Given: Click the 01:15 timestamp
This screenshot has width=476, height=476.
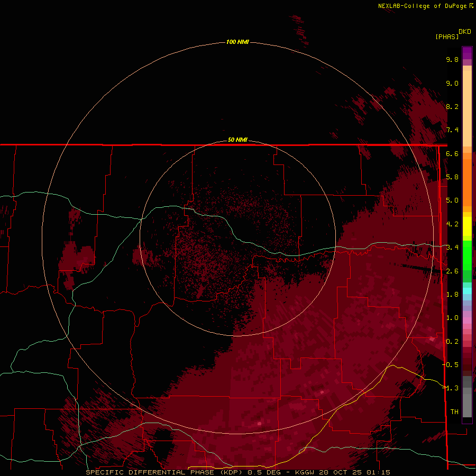Looking at the screenshot, I should coord(378,472).
